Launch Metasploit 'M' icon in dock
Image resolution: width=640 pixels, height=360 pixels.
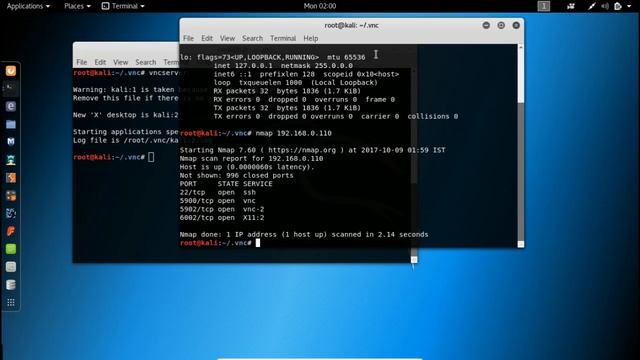tap(11, 142)
